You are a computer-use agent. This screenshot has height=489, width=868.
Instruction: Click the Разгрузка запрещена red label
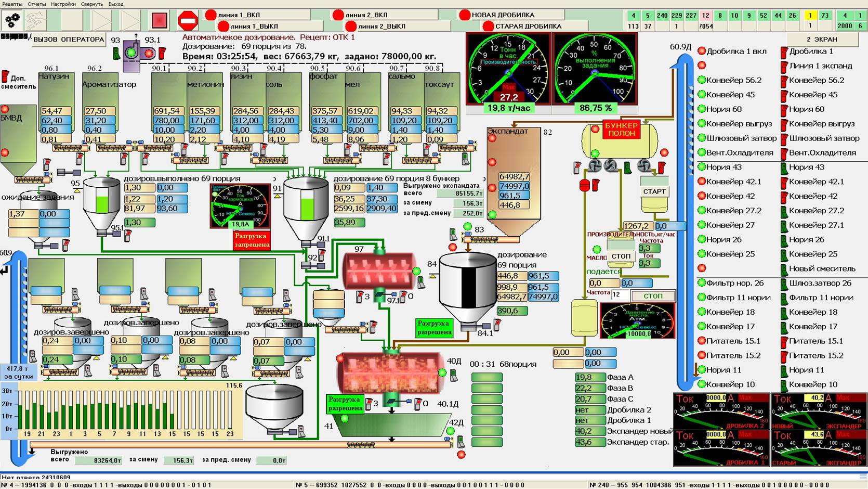pos(252,240)
